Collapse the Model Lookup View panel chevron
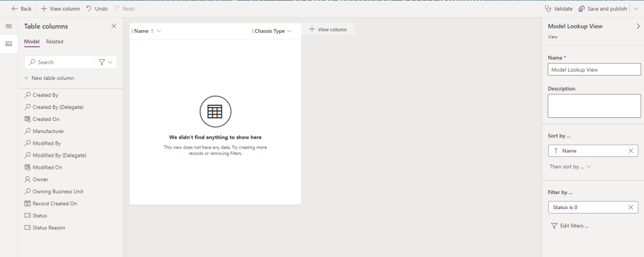644x257 pixels. pos(637,26)
